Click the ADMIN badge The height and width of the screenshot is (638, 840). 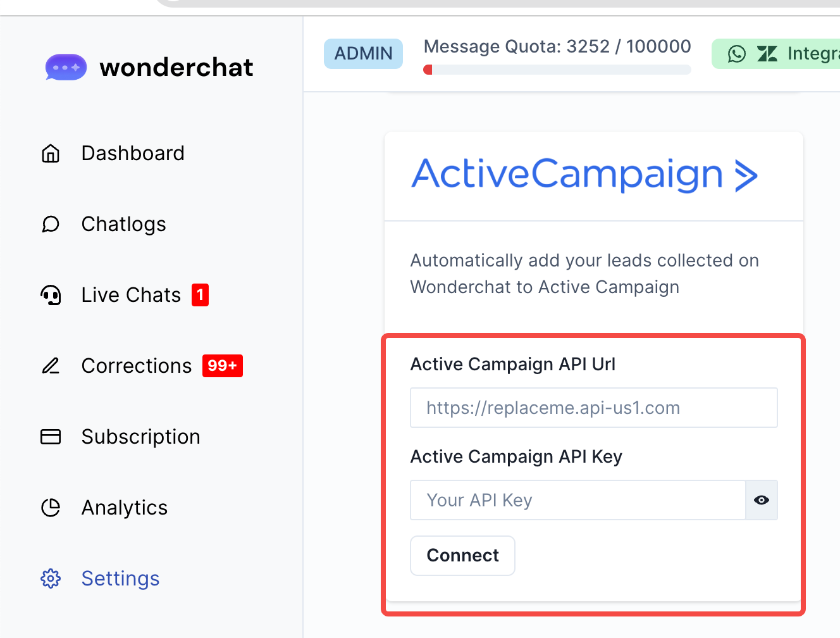[363, 54]
